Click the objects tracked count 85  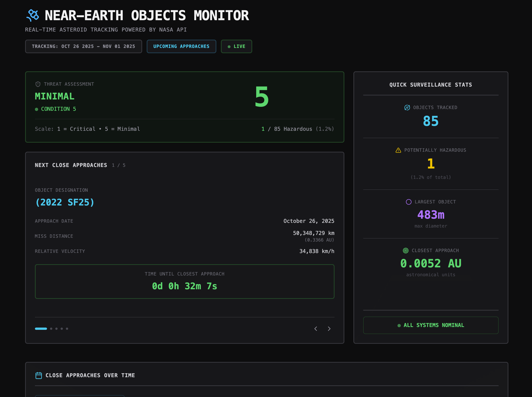coord(431,121)
